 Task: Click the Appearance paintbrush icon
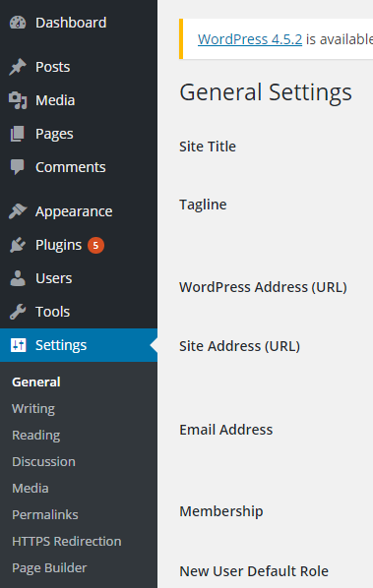coord(18,211)
